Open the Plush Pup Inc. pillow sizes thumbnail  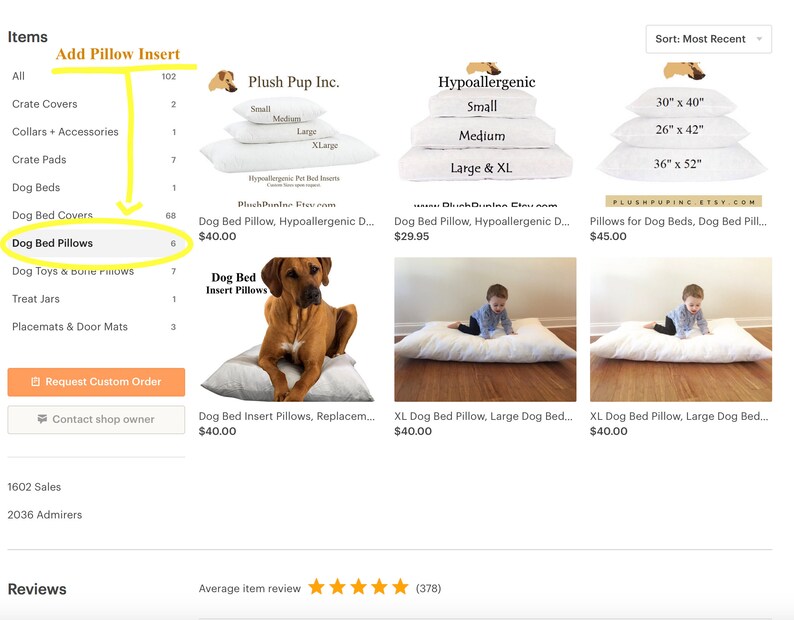[288, 135]
